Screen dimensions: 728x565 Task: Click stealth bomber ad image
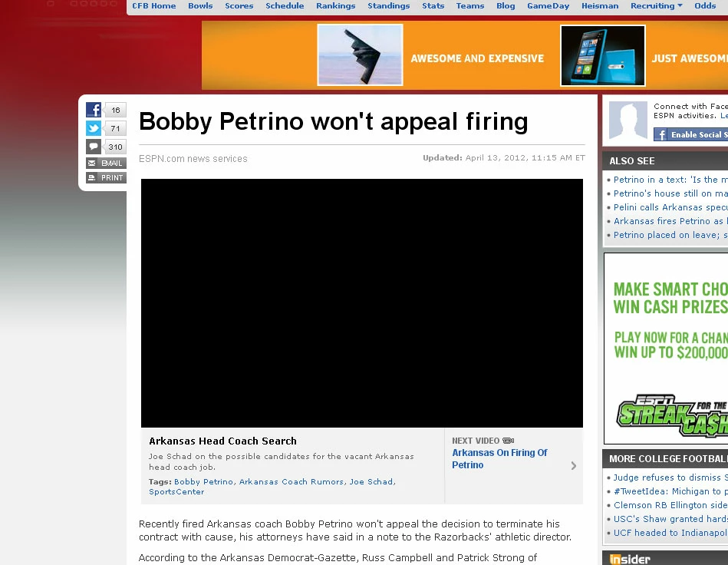point(360,55)
